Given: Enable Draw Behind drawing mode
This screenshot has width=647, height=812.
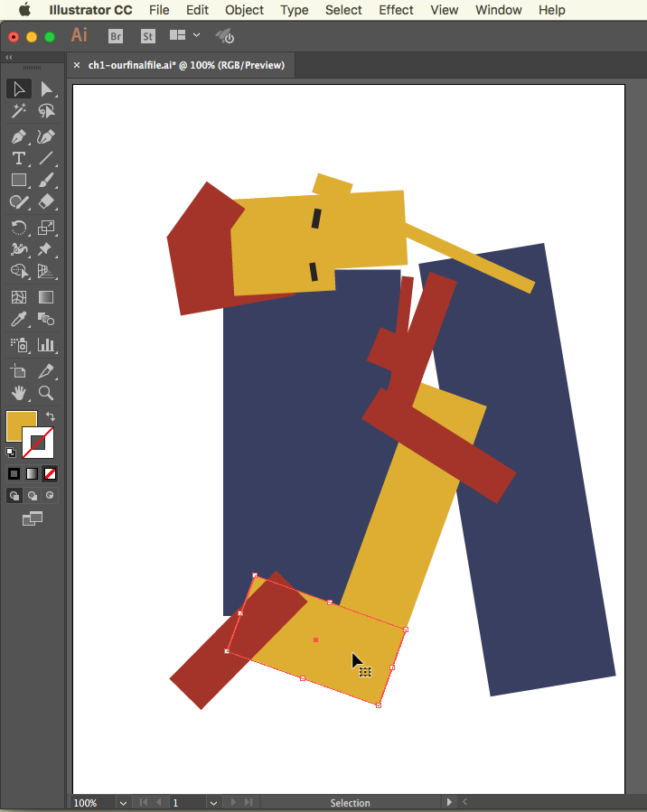Looking at the screenshot, I should point(33,495).
